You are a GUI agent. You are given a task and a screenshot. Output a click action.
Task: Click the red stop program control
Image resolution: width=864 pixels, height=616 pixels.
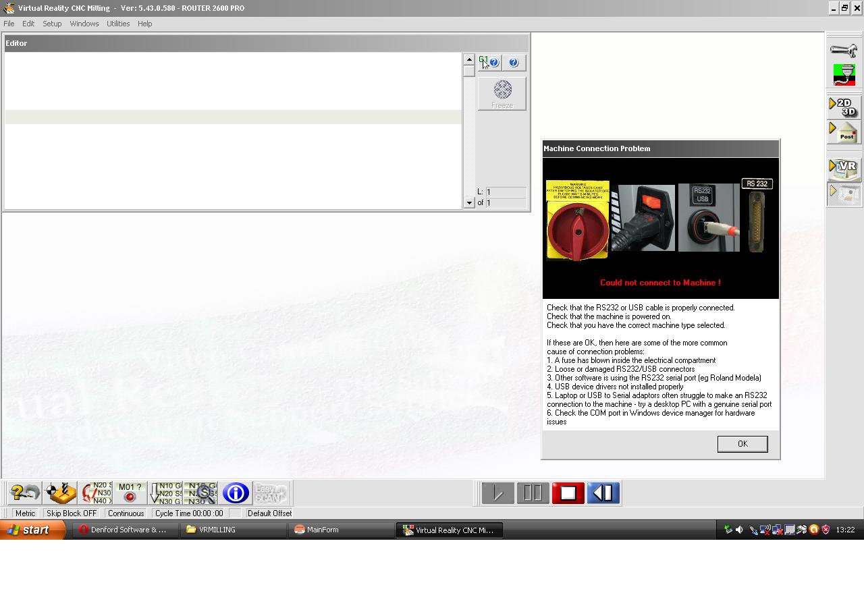pos(568,493)
